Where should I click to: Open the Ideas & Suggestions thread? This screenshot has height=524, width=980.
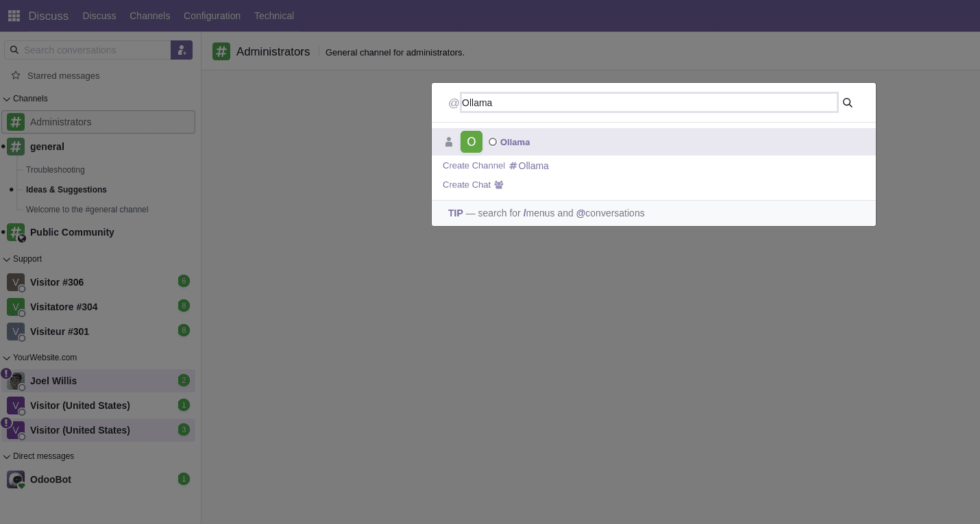pyautogui.click(x=66, y=190)
